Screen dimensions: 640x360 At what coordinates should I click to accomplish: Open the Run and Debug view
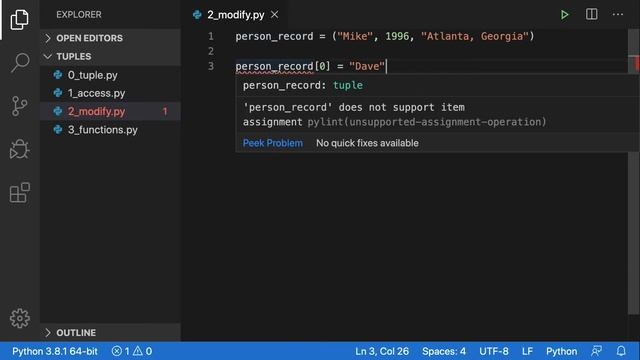click(x=20, y=149)
